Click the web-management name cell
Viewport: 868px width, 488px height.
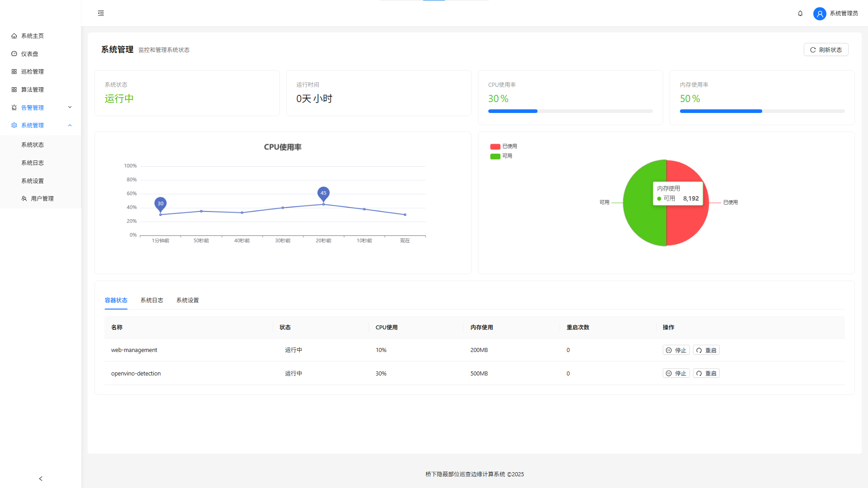pos(134,350)
